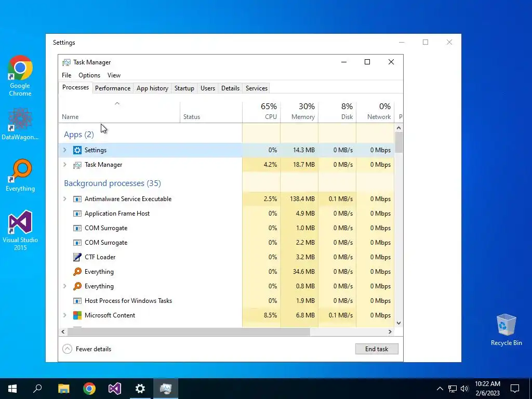Click the scroll up arrow in process list
Viewport: 532px width, 399px height.
coord(398,128)
